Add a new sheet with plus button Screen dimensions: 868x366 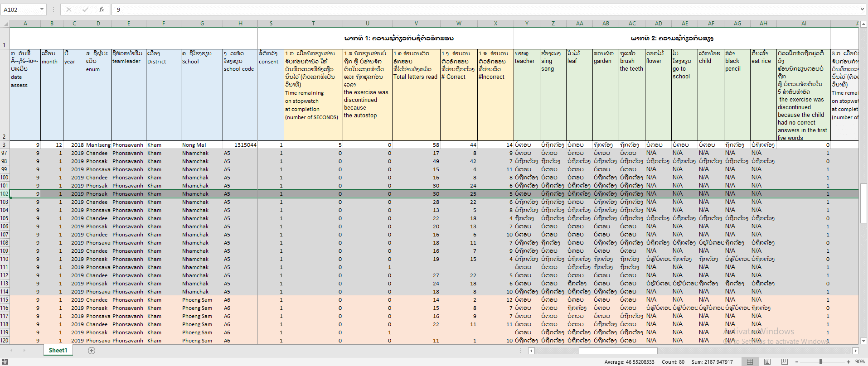tap(92, 350)
